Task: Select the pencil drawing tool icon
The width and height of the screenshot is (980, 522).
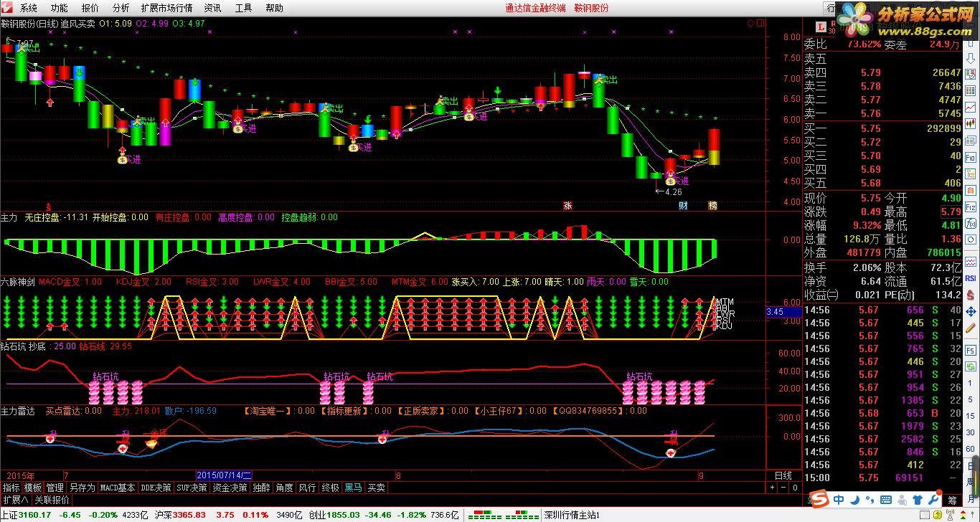Action: (x=971, y=327)
